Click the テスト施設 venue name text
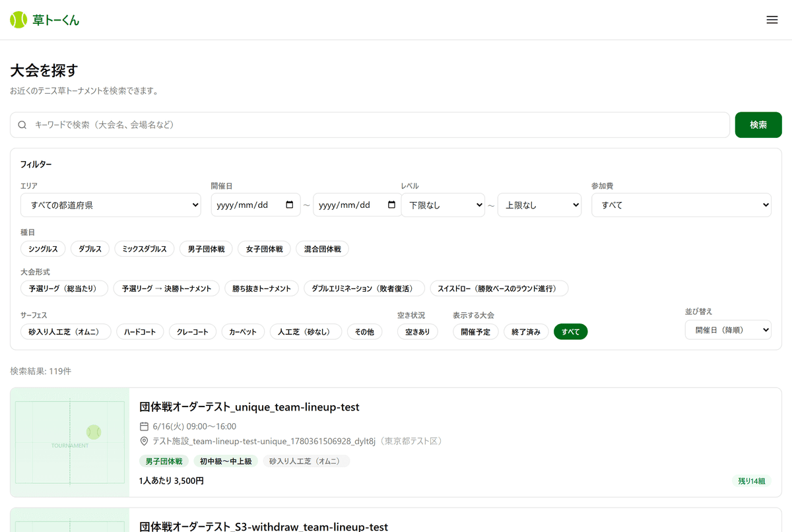The image size is (792, 532). (x=264, y=441)
